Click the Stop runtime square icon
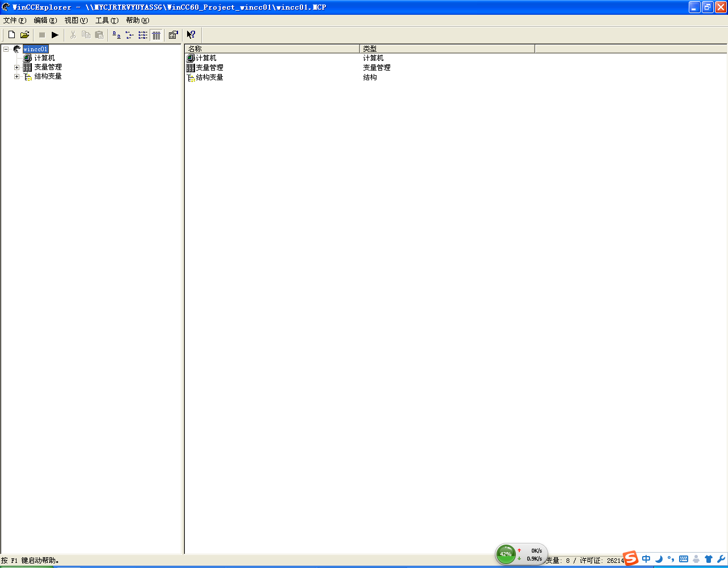The image size is (728, 568). [42, 35]
